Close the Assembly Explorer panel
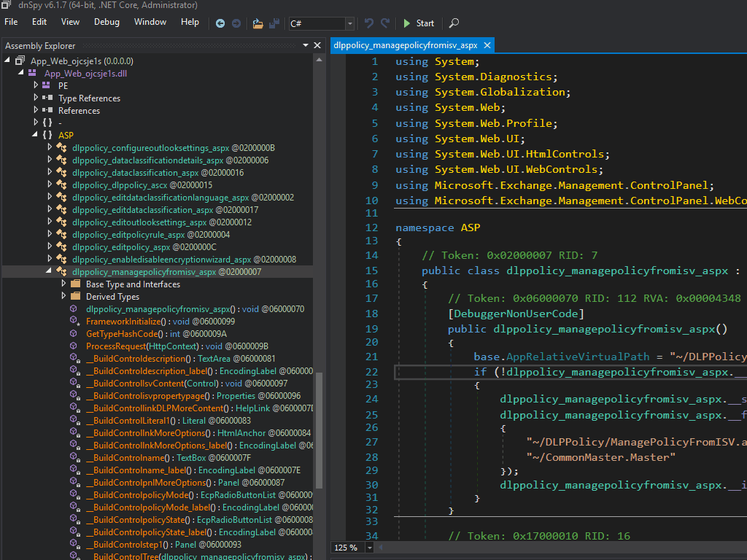This screenshot has height=560, width=747. tap(317, 45)
